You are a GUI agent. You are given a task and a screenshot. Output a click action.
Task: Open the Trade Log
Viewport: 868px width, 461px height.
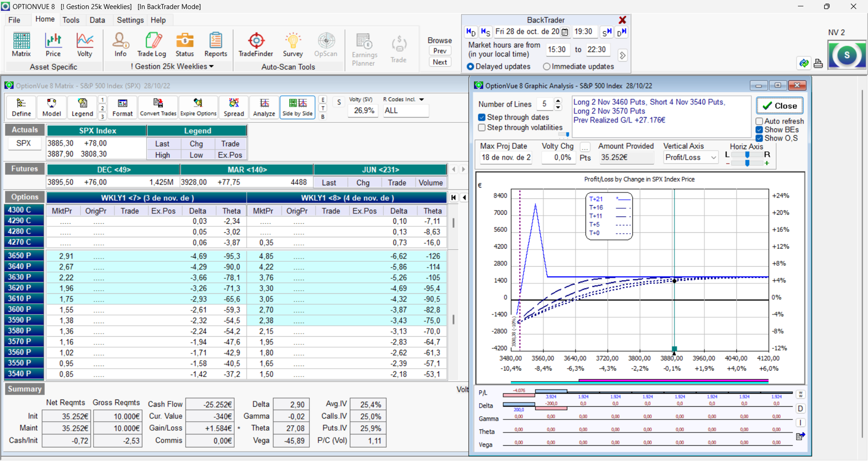152,45
